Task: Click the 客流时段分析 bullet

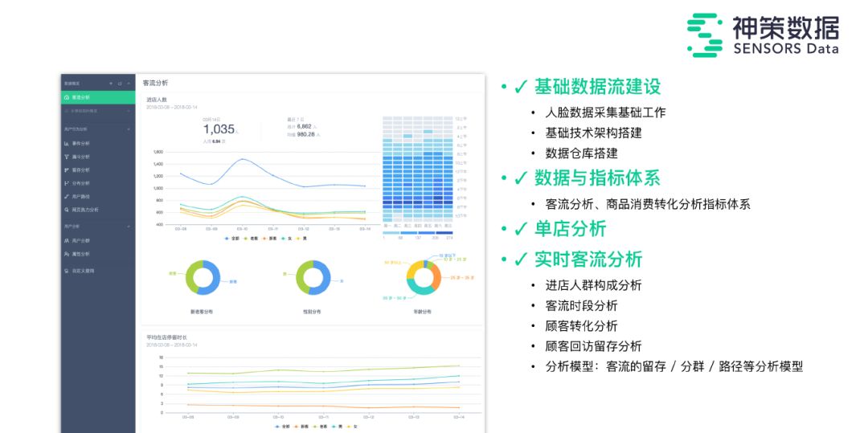Action: (581, 306)
